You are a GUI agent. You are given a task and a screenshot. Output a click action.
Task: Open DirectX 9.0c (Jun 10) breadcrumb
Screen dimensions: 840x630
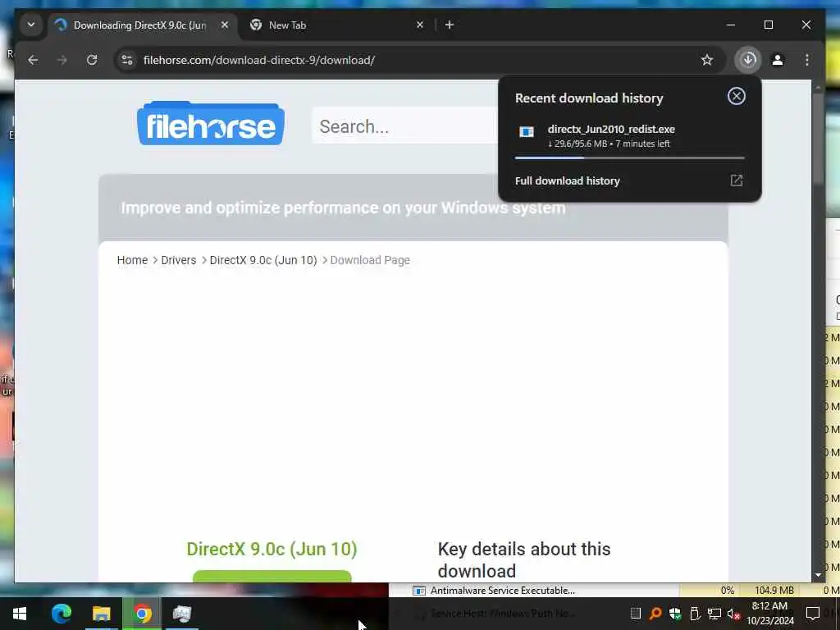[263, 260]
